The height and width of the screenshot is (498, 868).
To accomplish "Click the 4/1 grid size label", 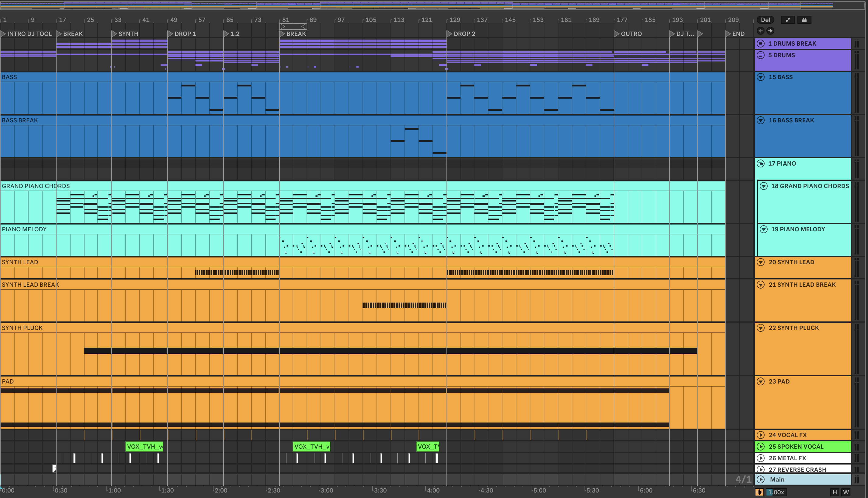I will click(743, 479).
